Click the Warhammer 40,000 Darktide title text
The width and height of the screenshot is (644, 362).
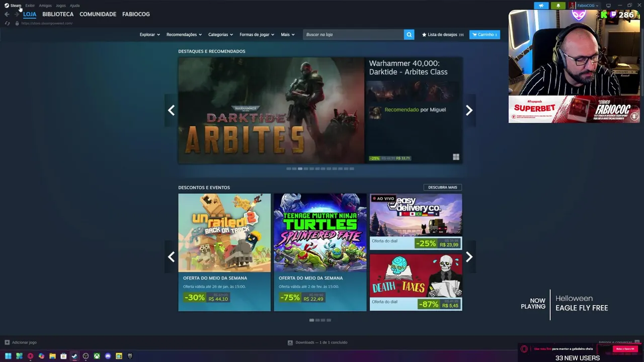[408, 67]
